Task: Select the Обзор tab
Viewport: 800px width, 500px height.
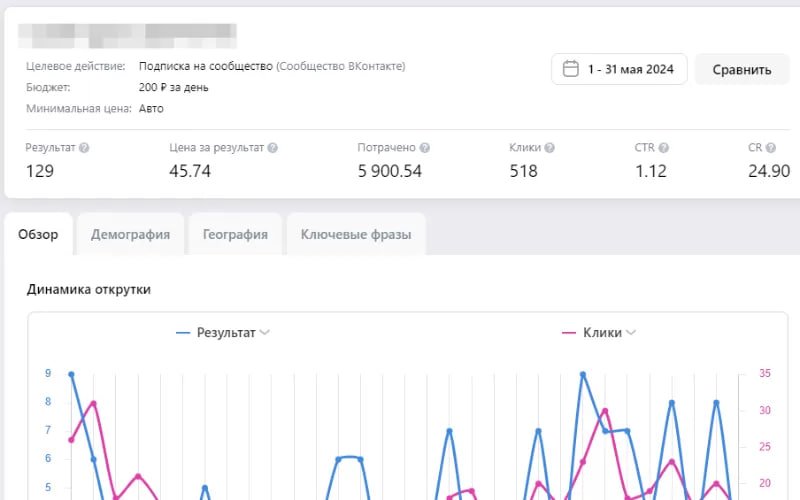Action: point(38,235)
